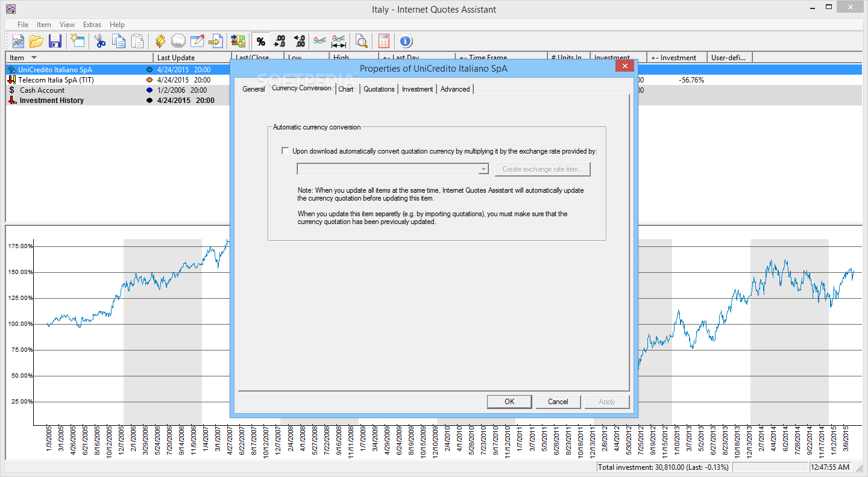Image resolution: width=868 pixels, height=477 pixels.
Task: Click the Total investment status bar text
Action: coord(663,467)
